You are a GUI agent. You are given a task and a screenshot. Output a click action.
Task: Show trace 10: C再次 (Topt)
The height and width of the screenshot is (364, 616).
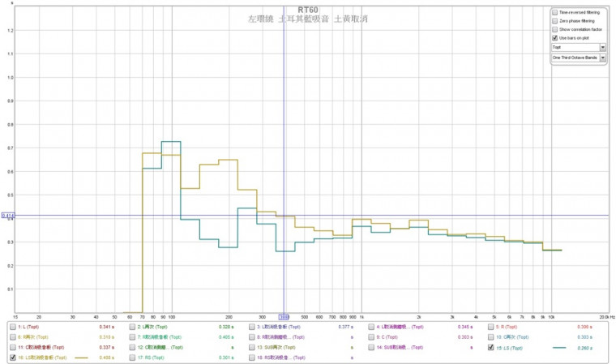click(490, 337)
